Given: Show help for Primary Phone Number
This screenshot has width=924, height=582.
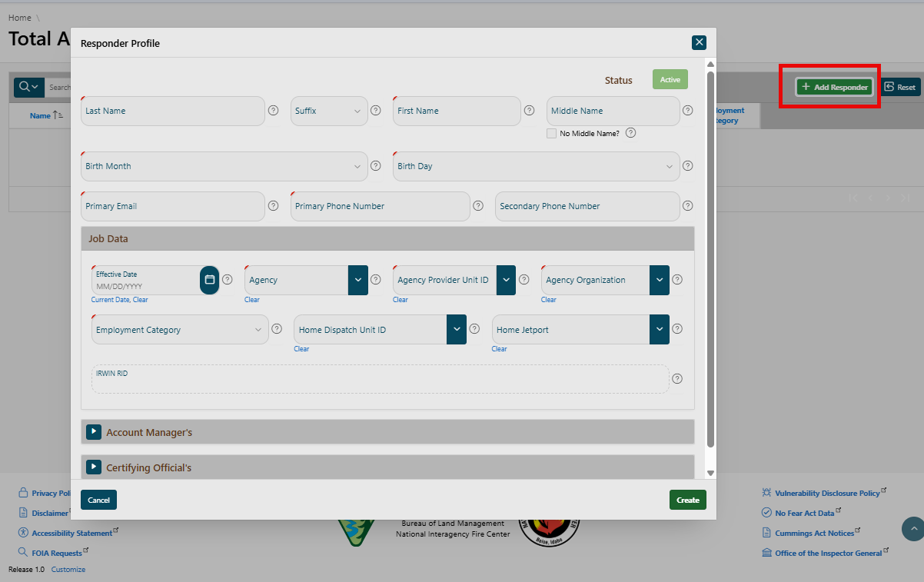Looking at the screenshot, I should (478, 206).
